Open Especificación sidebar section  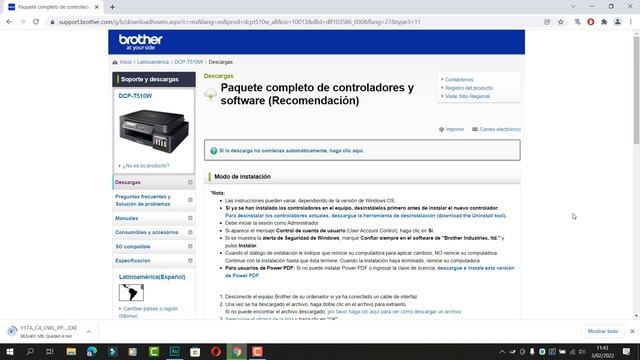point(154,260)
